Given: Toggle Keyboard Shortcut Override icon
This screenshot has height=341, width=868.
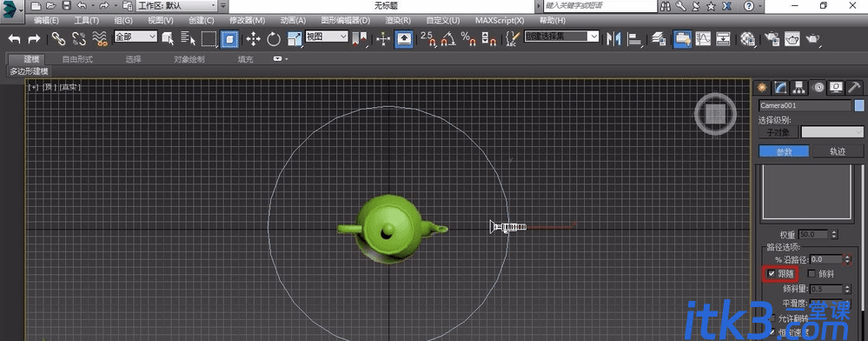Looking at the screenshot, I should (x=405, y=38).
